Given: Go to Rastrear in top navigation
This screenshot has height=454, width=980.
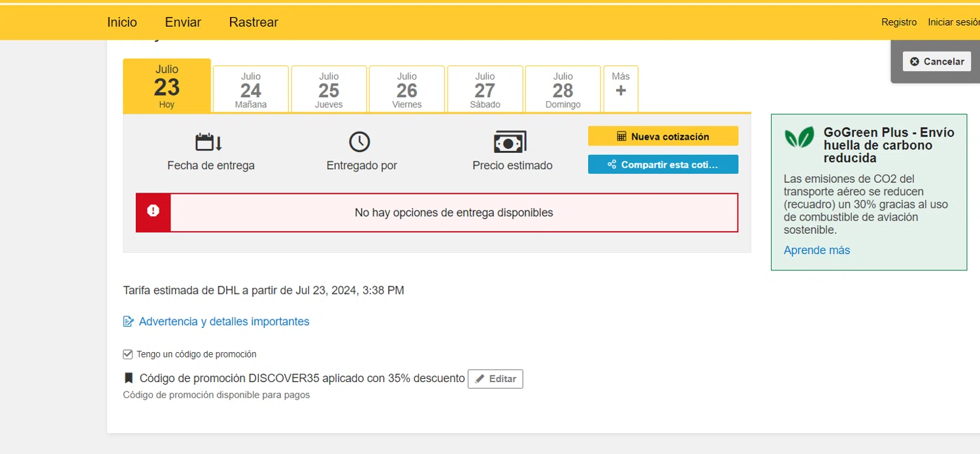Looking at the screenshot, I should [253, 22].
